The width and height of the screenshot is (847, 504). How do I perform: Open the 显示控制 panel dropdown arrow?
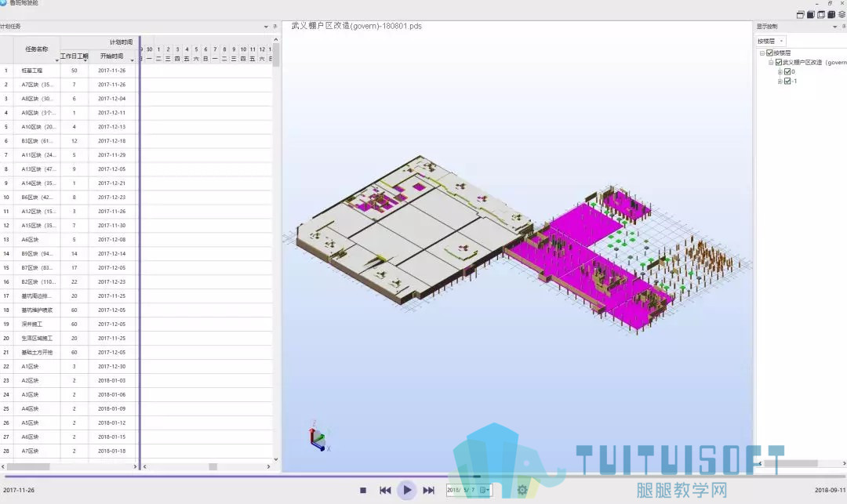click(x=834, y=27)
